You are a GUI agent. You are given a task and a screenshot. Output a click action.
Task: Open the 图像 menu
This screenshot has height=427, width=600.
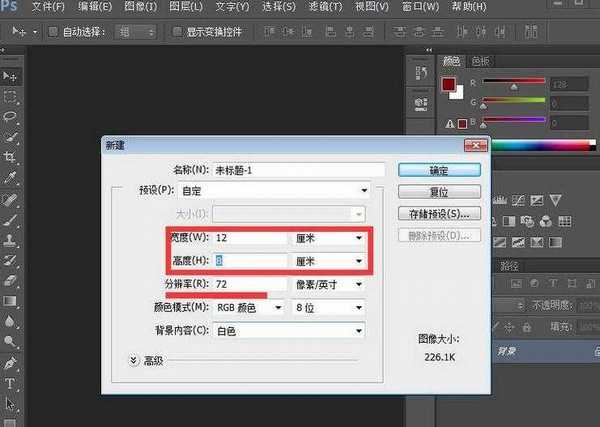pyautogui.click(x=140, y=7)
